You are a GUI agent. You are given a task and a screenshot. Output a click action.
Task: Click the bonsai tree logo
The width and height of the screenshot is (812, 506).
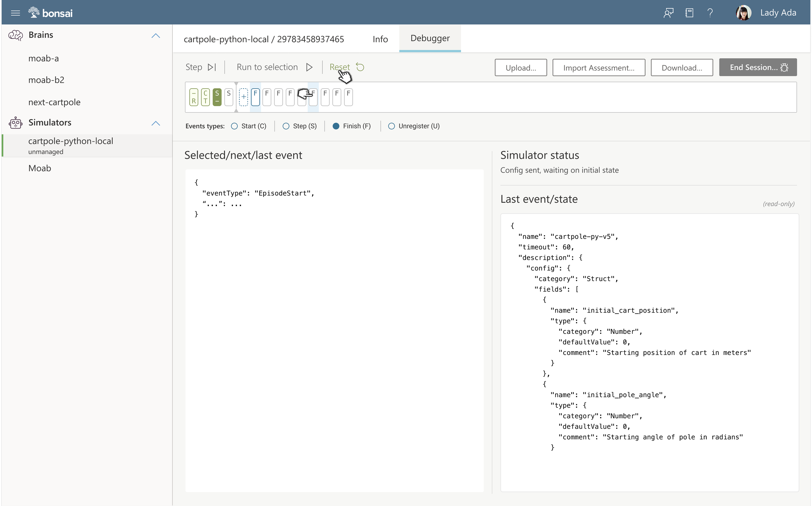coord(34,12)
